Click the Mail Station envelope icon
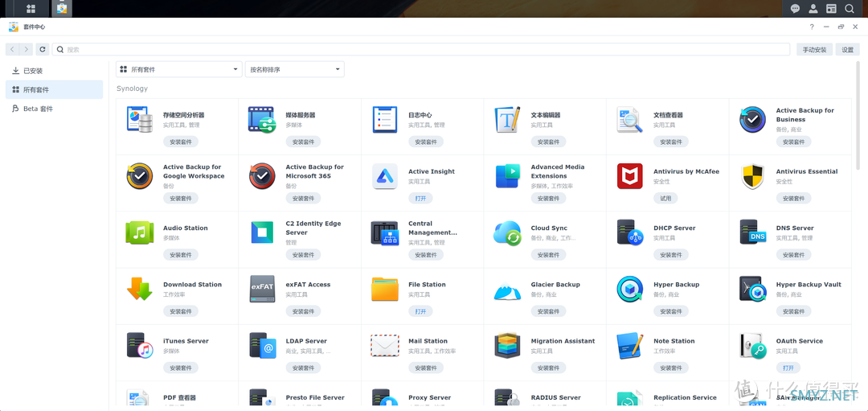Screen dimensions: 868x411 pos(385,346)
